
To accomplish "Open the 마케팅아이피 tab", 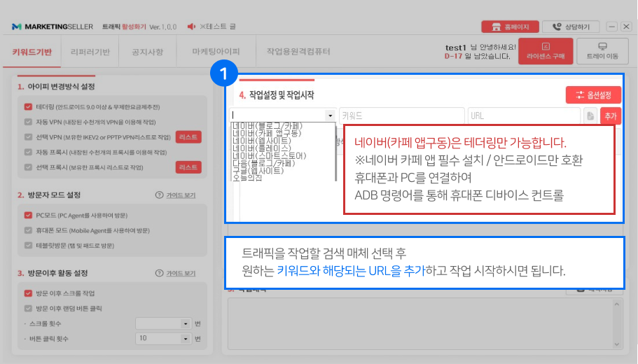I will (x=216, y=52).
